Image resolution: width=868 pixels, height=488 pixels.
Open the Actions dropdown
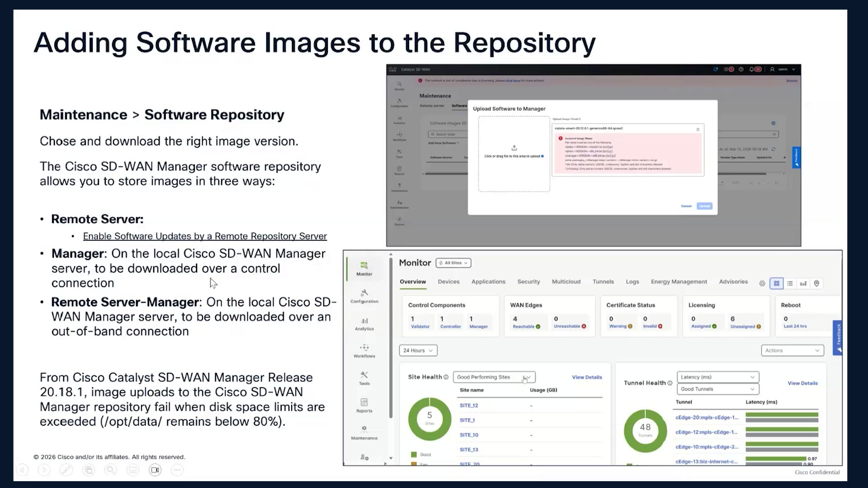coord(793,350)
